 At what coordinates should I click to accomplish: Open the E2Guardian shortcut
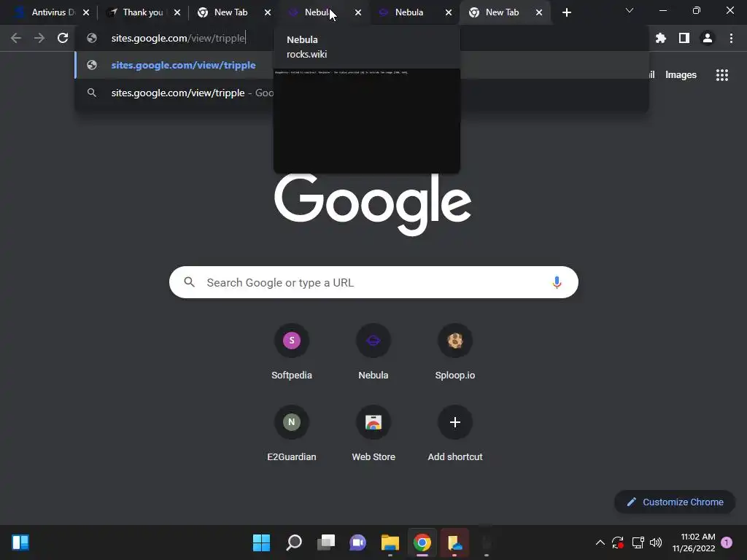[292, 434]
